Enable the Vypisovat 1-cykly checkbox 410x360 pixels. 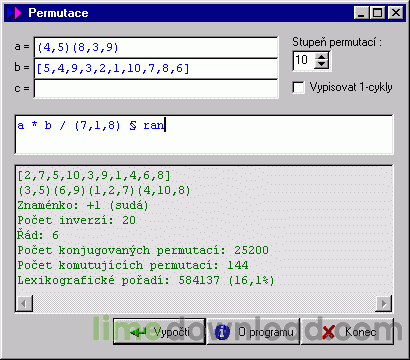298,88
